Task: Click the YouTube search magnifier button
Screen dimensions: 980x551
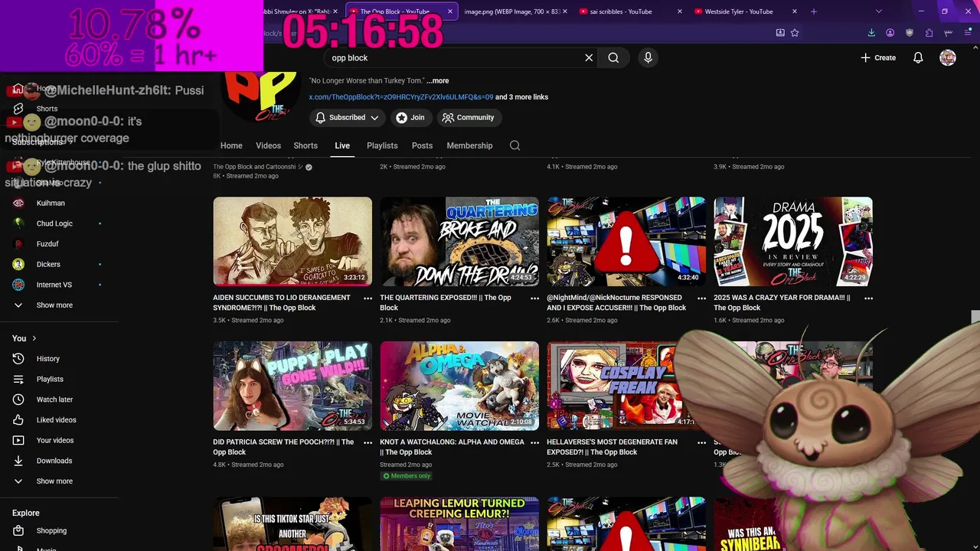Action: (613, 57)
